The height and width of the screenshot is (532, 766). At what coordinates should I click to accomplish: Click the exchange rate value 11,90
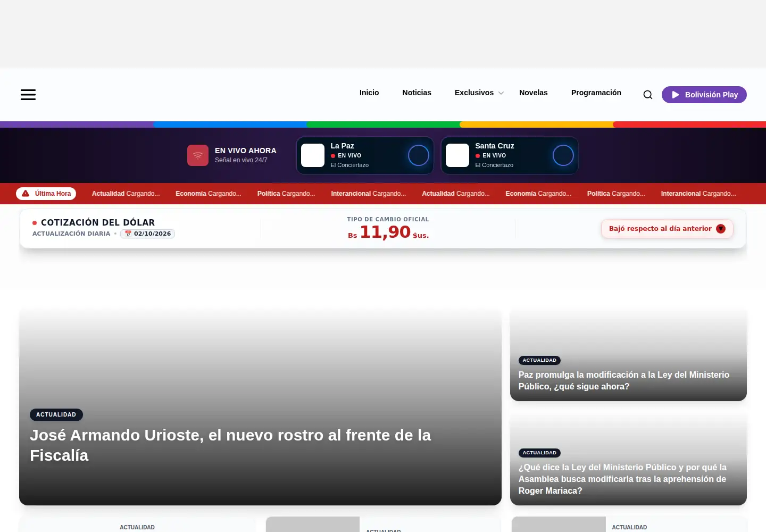[385, 232]
